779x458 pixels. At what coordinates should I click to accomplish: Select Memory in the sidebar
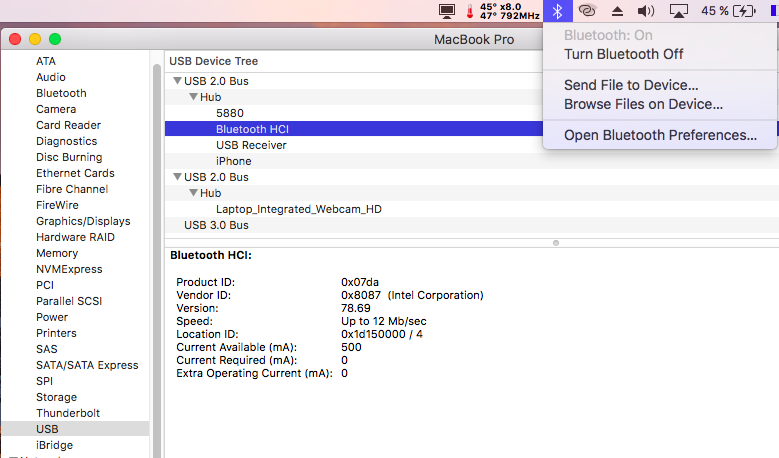point(57,253)
